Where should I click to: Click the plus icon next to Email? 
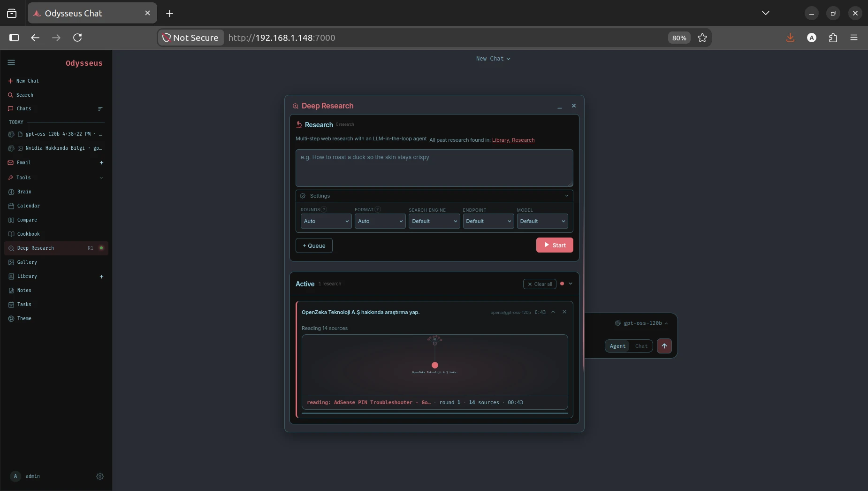(x=101, y=162)
